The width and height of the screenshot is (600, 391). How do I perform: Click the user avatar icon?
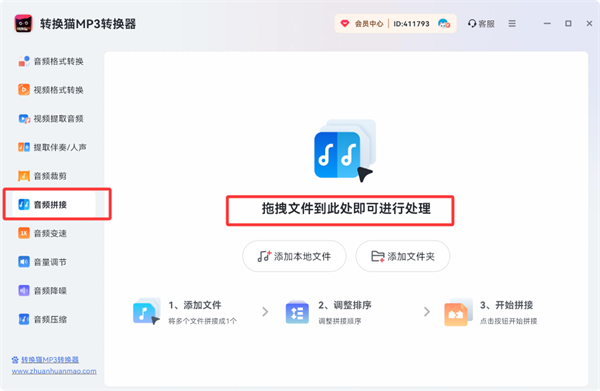444,24
